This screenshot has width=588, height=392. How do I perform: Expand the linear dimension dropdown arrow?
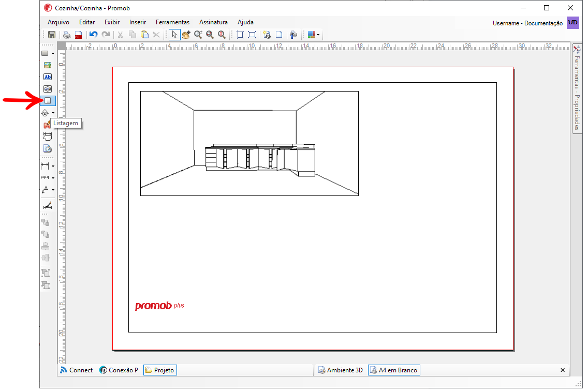[x=53, y=166]
